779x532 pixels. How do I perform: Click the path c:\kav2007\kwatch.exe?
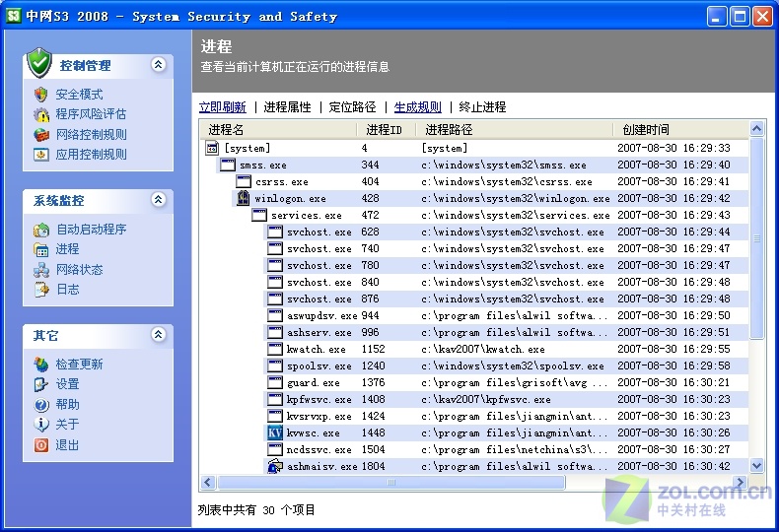click(483, 350)
